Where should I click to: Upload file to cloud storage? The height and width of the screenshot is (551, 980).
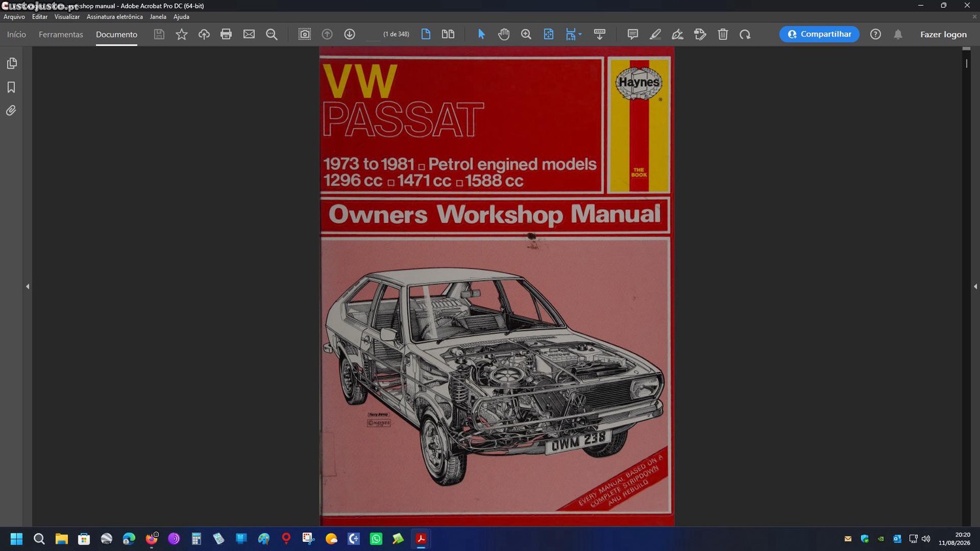pos(204,35)
